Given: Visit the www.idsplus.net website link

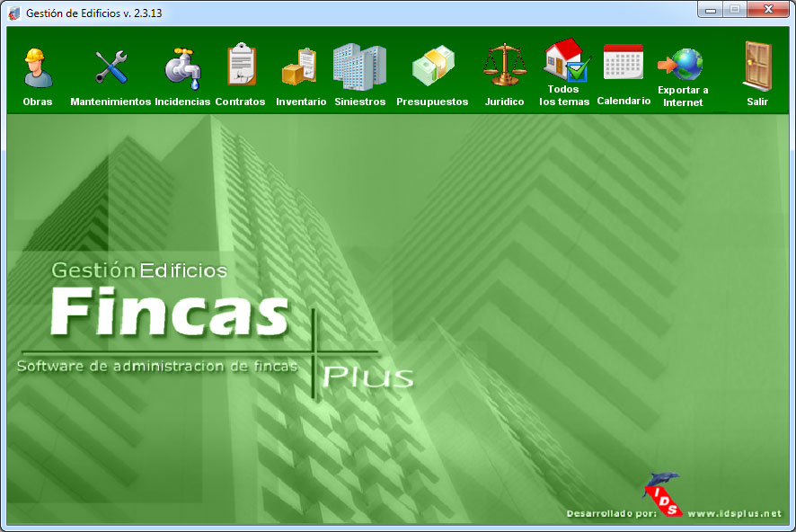Looking at the screenshot, I should pos(735,513).
